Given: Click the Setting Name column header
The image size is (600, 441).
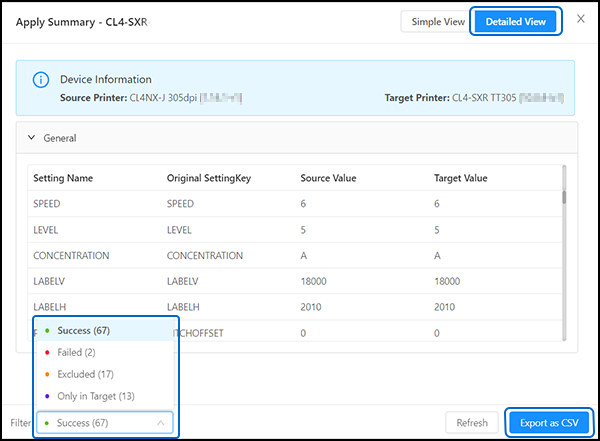Looking at the screenshot, I should pyautogui.click(x=63, y=178).
